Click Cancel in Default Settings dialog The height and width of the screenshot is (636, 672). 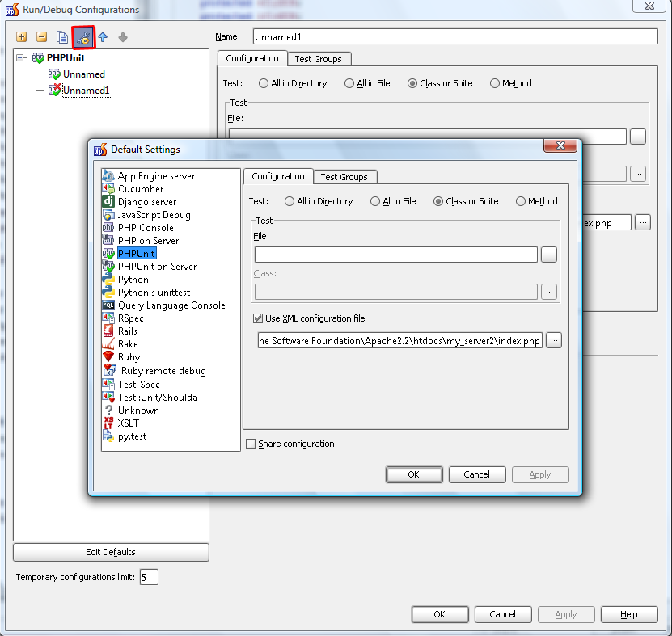coord(476,474)
